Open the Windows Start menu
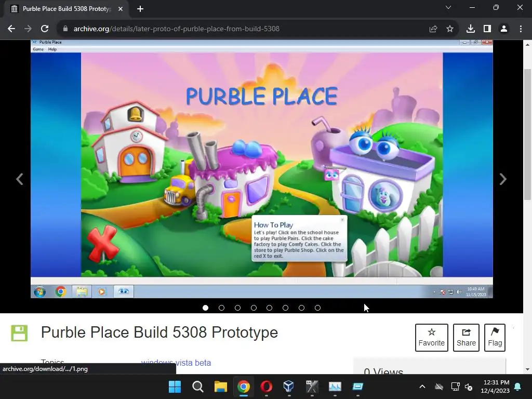Viewport: 532px width, 399px height. [175, 387]
